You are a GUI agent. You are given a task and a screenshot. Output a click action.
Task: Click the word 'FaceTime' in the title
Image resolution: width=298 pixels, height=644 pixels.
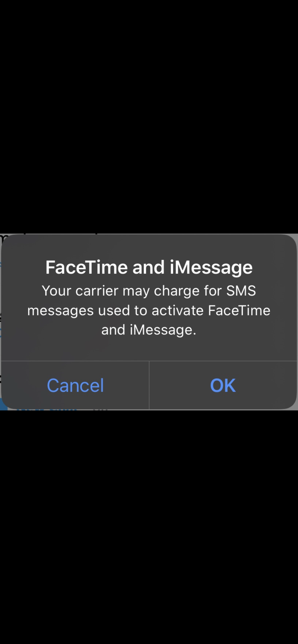point(87,268)
